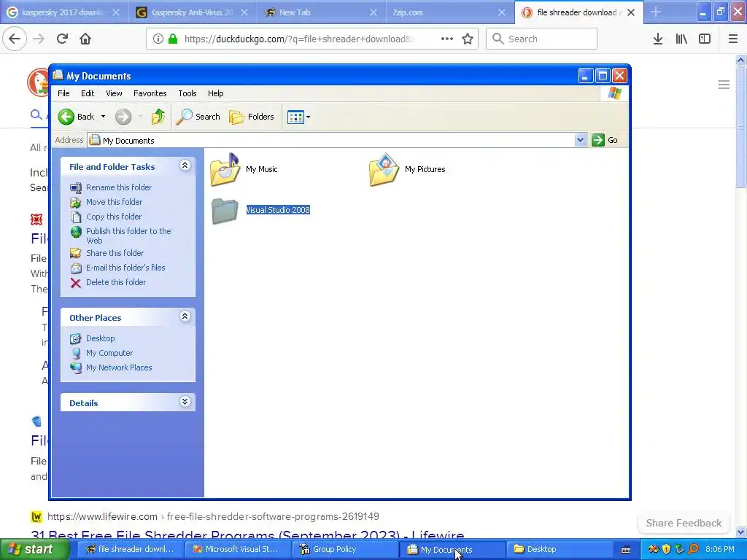Click the taskbar clock showing 8:06 PM
Viewport: 747px width, 560px height.
tap(720, 549)
